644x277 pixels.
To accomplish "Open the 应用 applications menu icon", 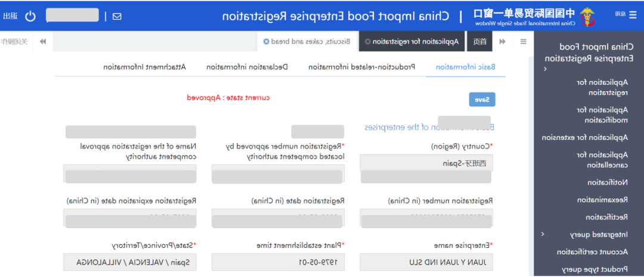I will click(x=621, y=14).
